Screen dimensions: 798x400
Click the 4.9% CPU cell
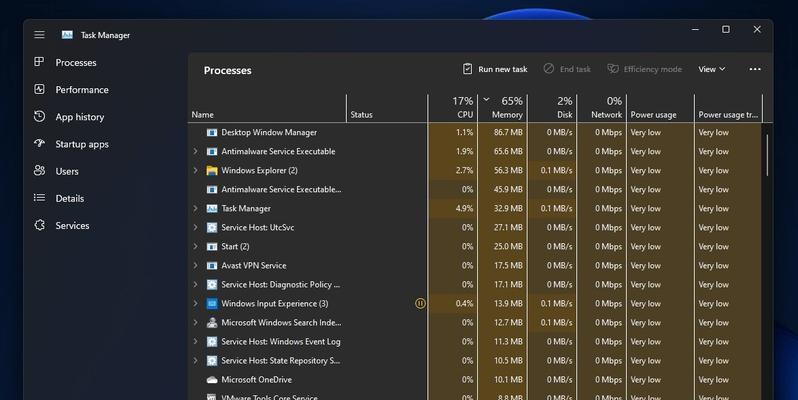(x=452, y=208)
